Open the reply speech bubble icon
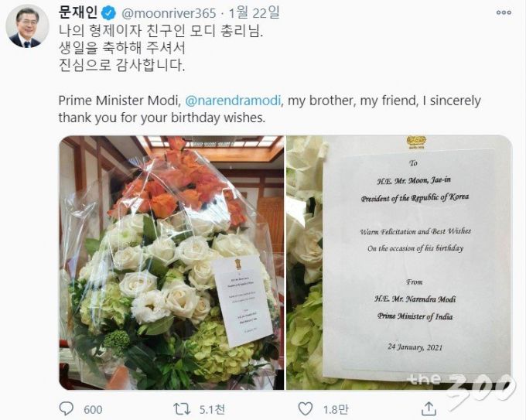Viewport: 526px width, 420px height. click(x=67, y=409)
